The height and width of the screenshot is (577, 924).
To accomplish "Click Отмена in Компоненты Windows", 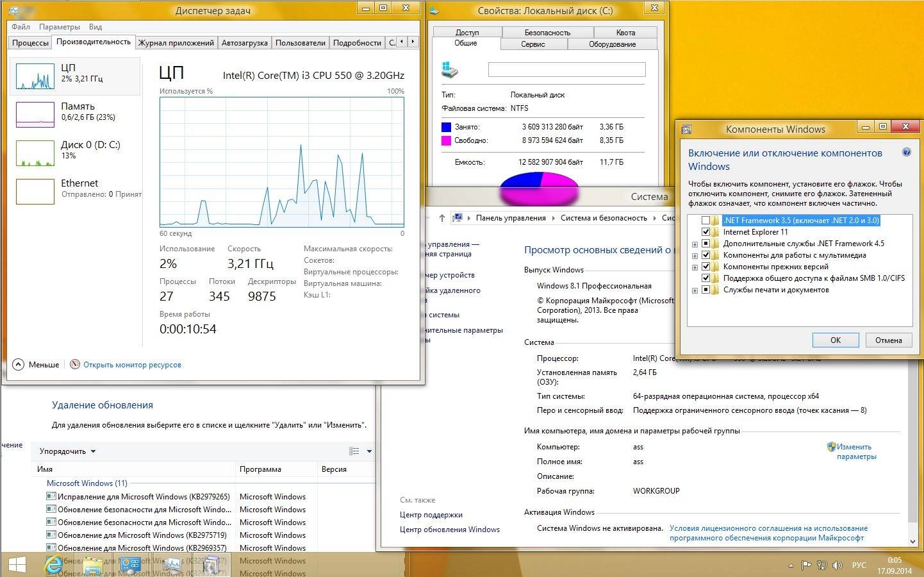I will pyautogui.click(x=889, y=340).
